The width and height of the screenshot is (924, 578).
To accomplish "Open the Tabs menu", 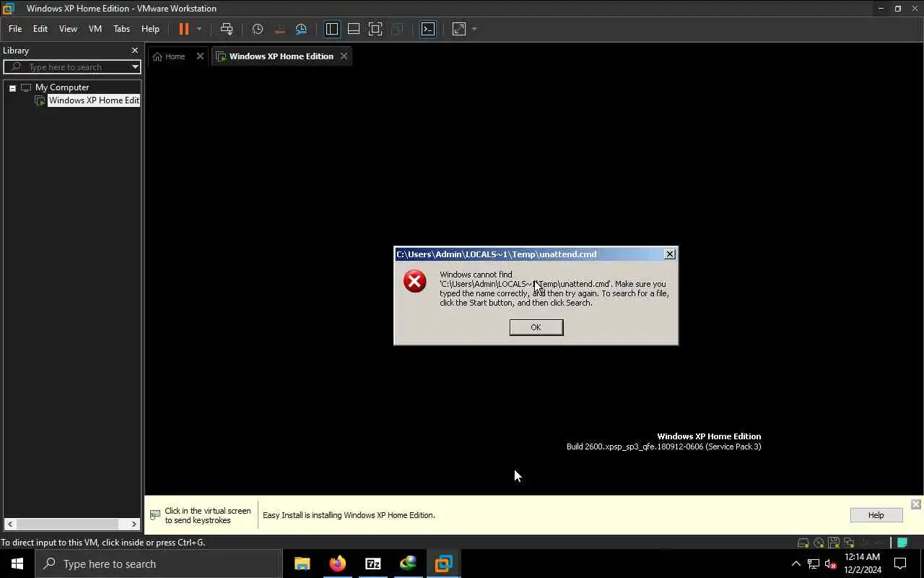I will coord(121,29).
